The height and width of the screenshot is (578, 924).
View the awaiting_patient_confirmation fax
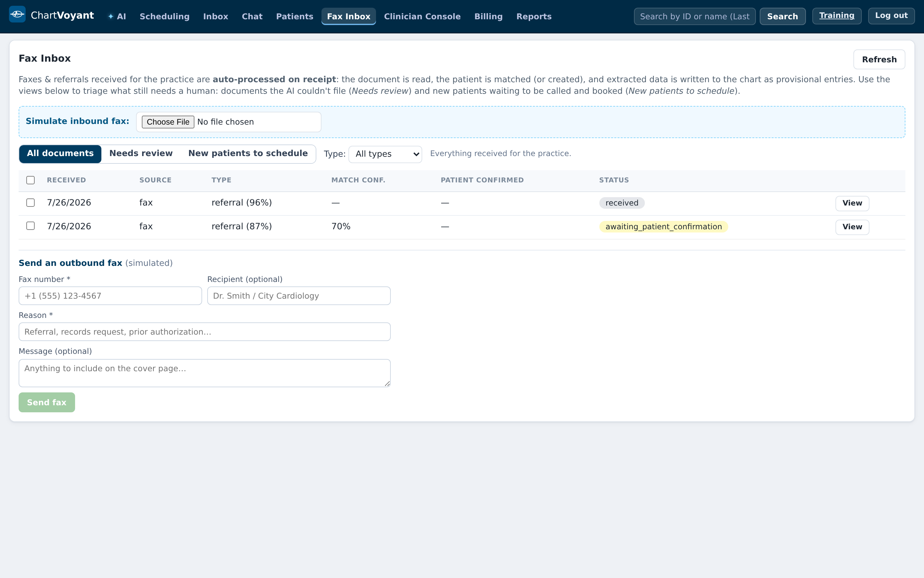852,227
